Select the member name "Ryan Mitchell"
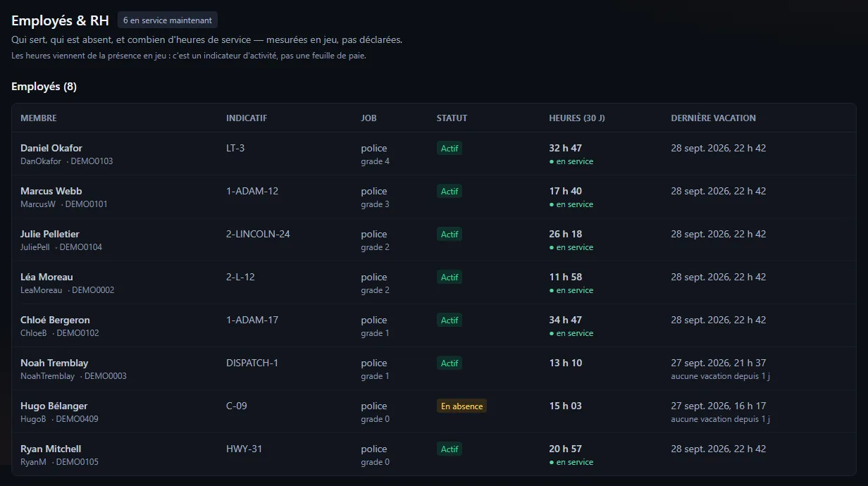 tap(51, 449)
